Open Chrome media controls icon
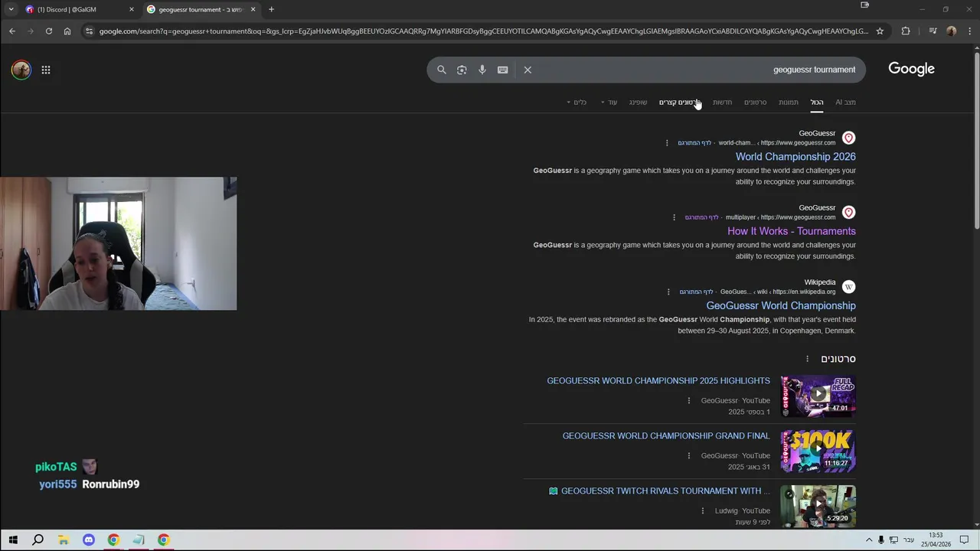The width and height of the screenshot is (980, 551). pyautogui.click(x=932, y=31)
